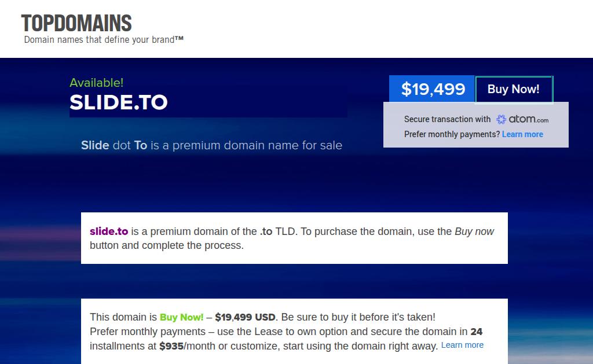
Task: Follow the purple slide.to link
Action: [109, 231]
